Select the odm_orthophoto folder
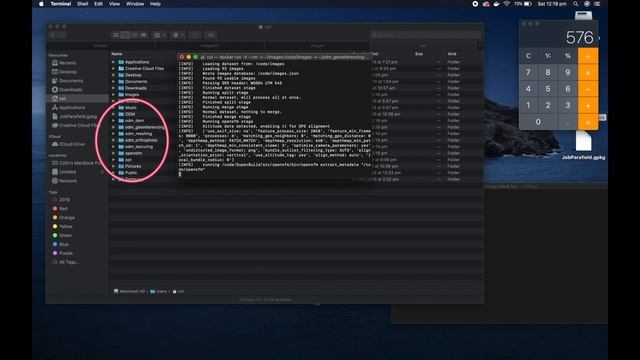The height and width of the screenshot is (360, 640). [138, 140]
